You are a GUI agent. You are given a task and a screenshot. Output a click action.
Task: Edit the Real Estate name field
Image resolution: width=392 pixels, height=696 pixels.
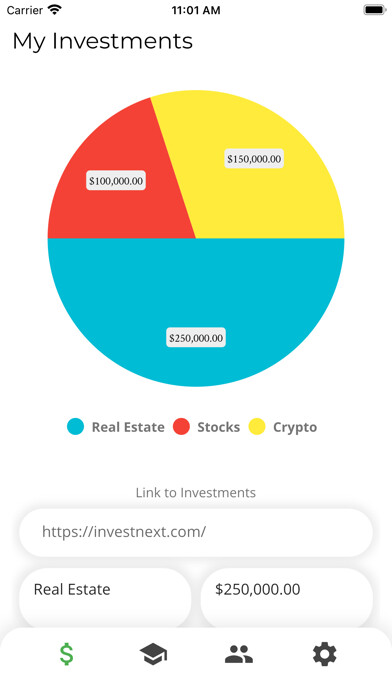pyautogui.click(x=105, y=597)
